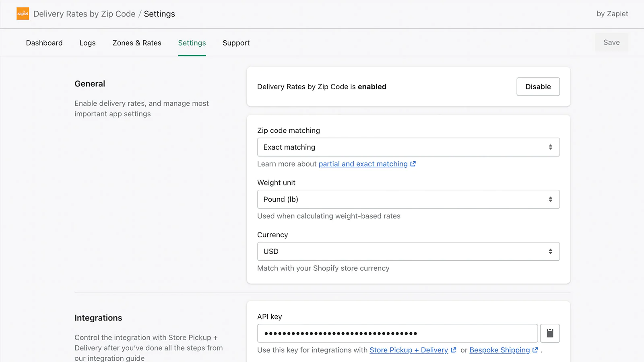644x362 pixels.
Task: Open the USD currency dropdown
Action: pos(408,251)
